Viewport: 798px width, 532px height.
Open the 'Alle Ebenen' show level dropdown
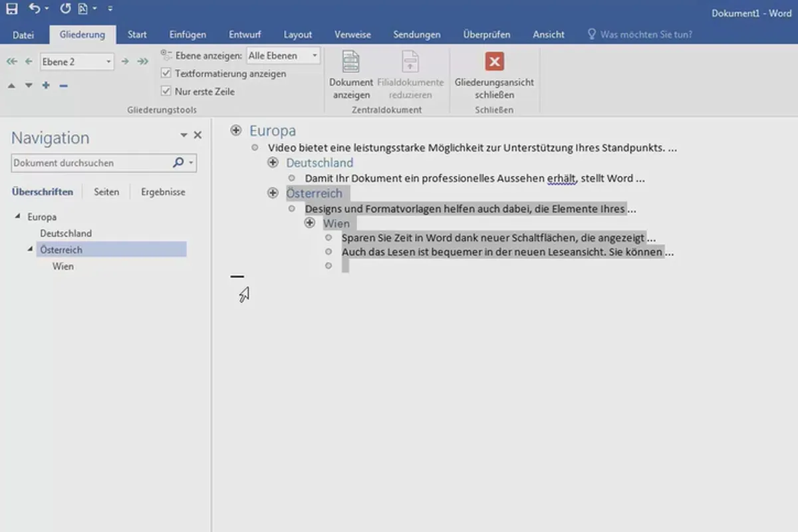pos(283,56)
